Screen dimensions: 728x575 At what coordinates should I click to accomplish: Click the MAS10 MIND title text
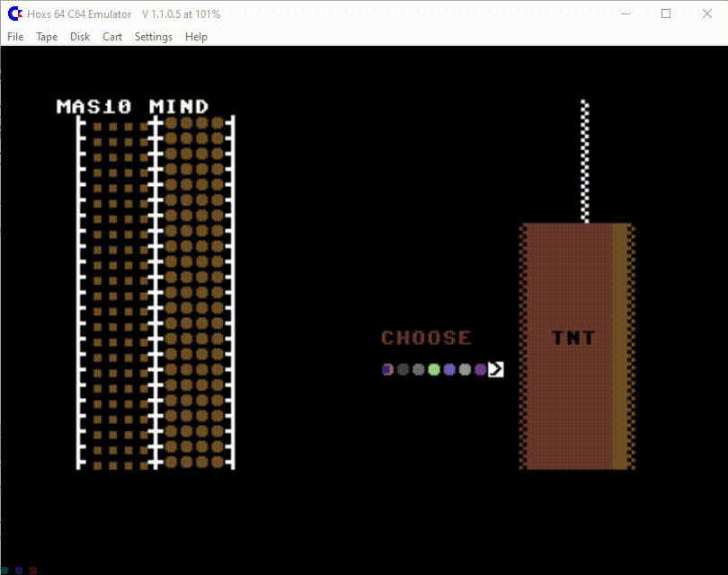point(132,107)
